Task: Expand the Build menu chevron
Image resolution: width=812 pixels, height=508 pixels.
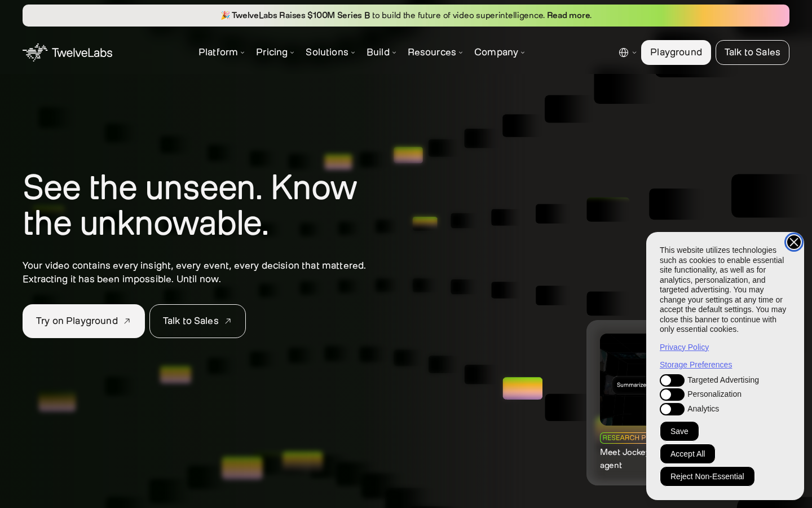Action: point(394,52)
